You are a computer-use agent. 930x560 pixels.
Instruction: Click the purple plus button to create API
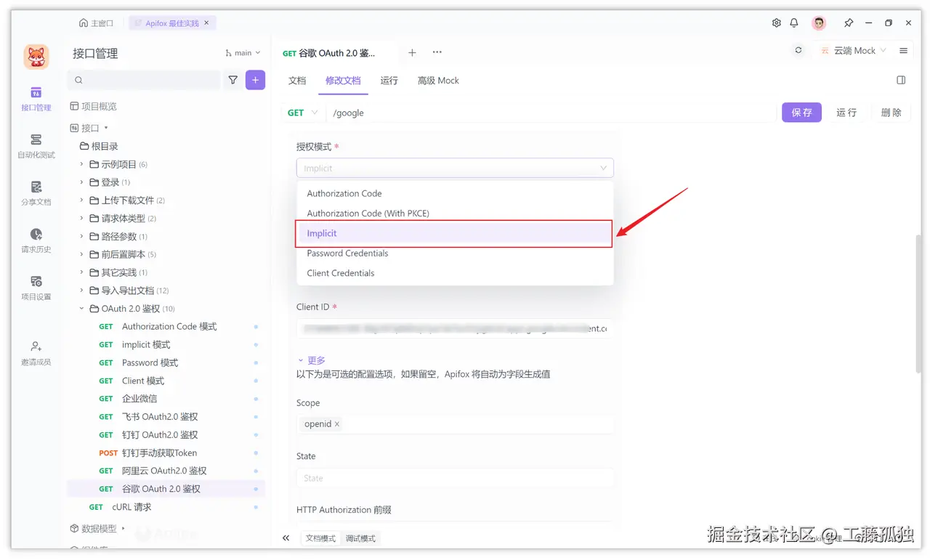[255, 80]
